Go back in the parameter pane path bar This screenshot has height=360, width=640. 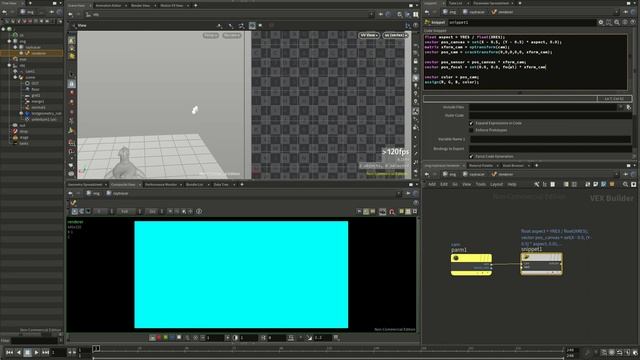[x=427, y=12]
